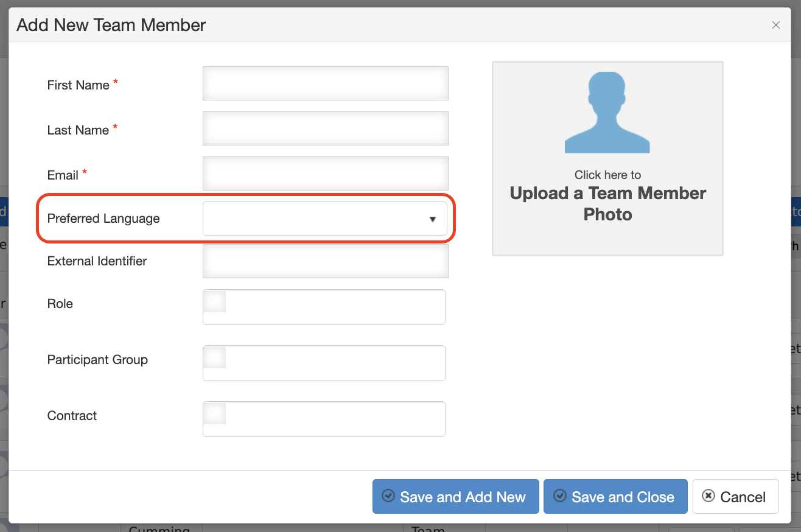Open the Preferred Language dropdown
The height and width of the screenshot is (532, 801).
[325, 219]
